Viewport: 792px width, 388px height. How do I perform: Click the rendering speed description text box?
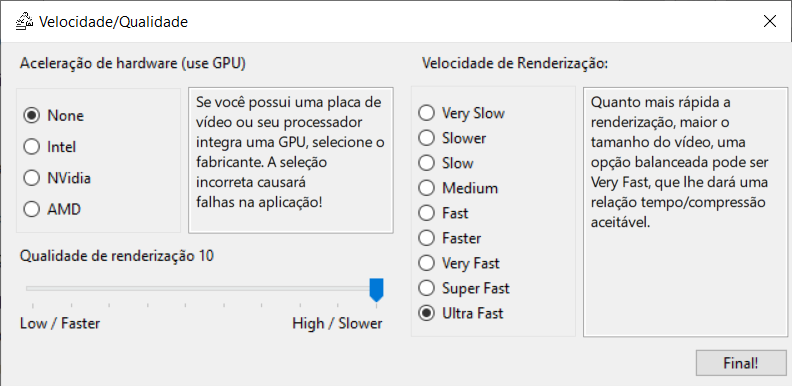tap(685, 212)
